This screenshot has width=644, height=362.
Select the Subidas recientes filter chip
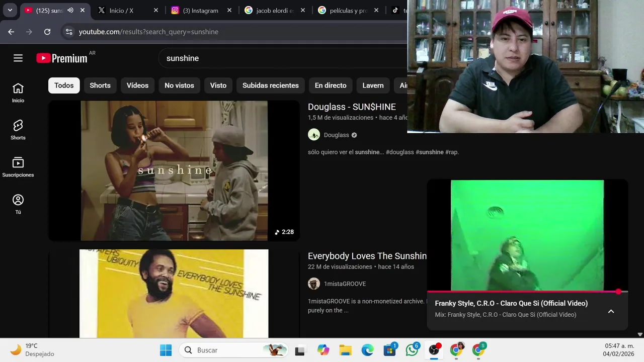pyautogui.click(x=271, y=85)
